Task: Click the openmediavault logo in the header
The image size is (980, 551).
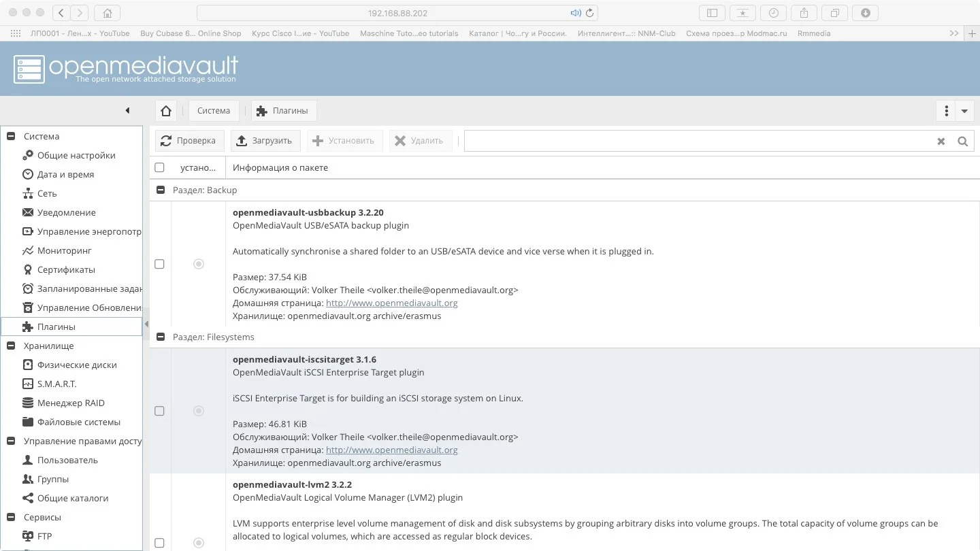Action: pyautogui.click(x=126, y=69)
